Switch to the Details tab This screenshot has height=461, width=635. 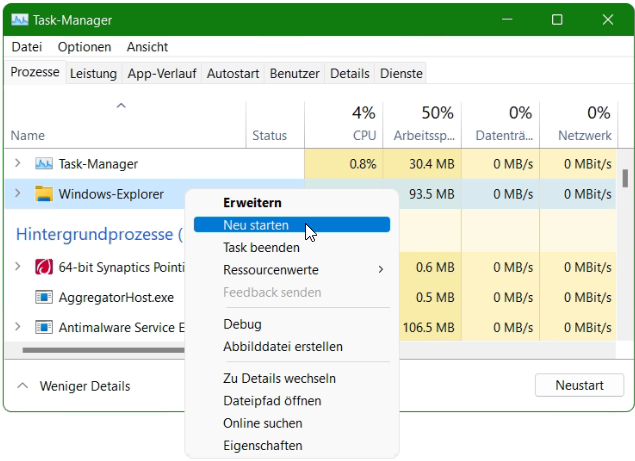click(x=350, y=73)
